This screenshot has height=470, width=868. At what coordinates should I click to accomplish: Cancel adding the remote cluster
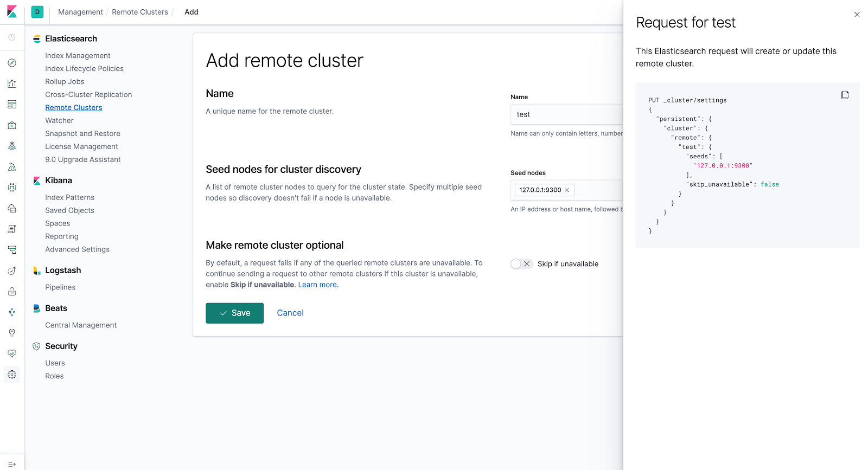290,313
